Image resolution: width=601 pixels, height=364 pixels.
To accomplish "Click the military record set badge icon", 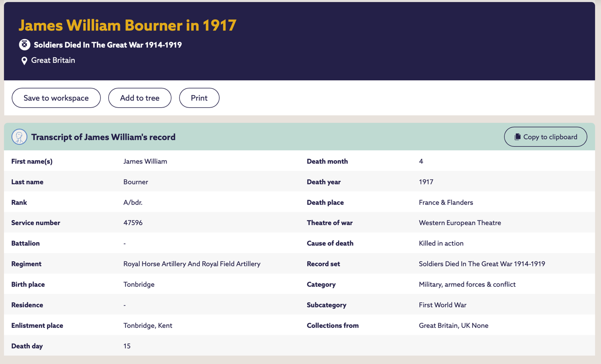I will click(24, 44).
